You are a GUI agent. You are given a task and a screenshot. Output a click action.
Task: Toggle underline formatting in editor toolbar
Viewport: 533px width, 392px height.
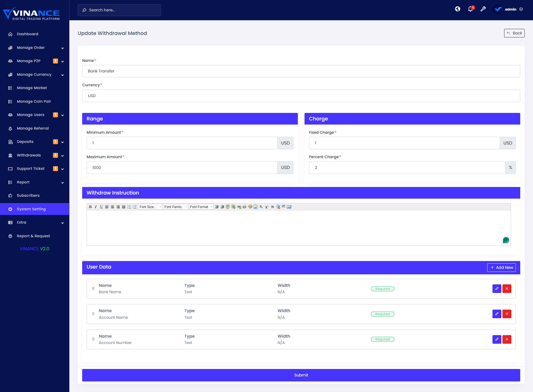101,207
